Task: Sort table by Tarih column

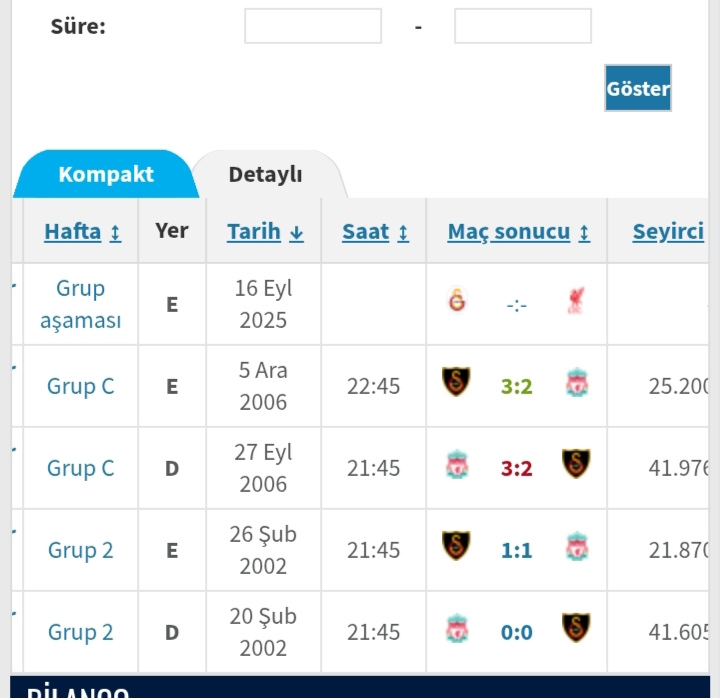Action: coord(265,231)
